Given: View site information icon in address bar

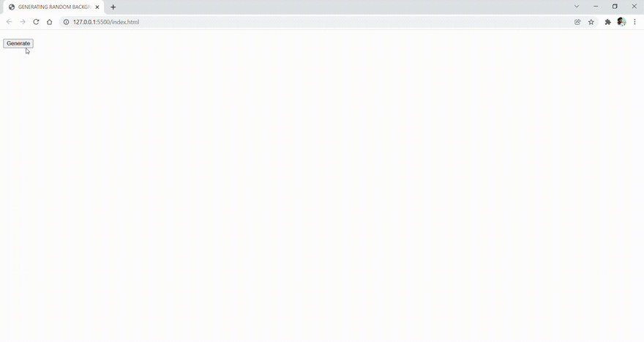Looking at the screenshot, I should tap(66, 22).
